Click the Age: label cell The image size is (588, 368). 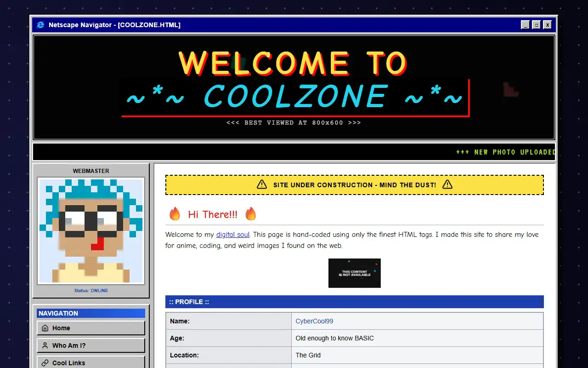coord(229,338)
